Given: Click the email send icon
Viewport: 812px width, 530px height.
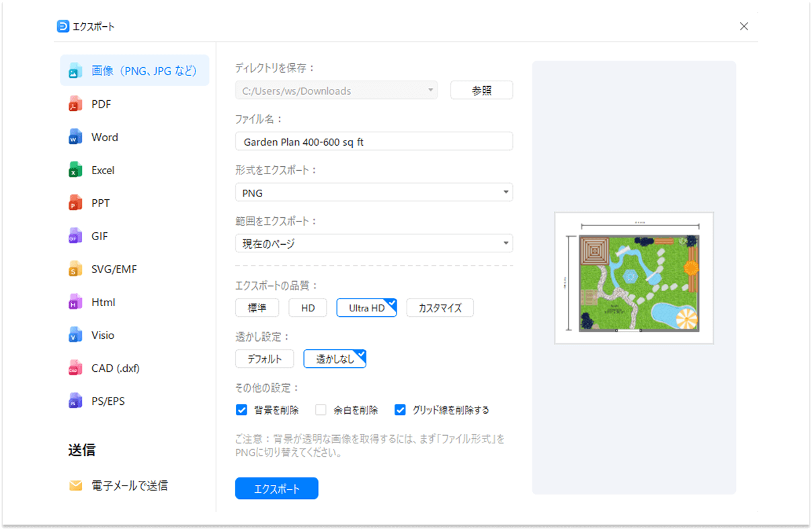Looking at the screenshot, I should click(76, 485).
